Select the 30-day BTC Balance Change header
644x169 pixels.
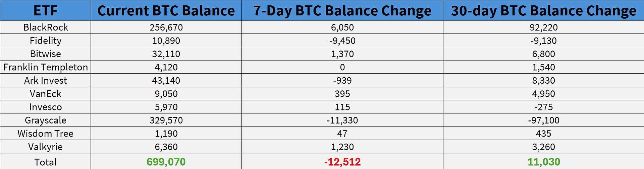[543, 11]
